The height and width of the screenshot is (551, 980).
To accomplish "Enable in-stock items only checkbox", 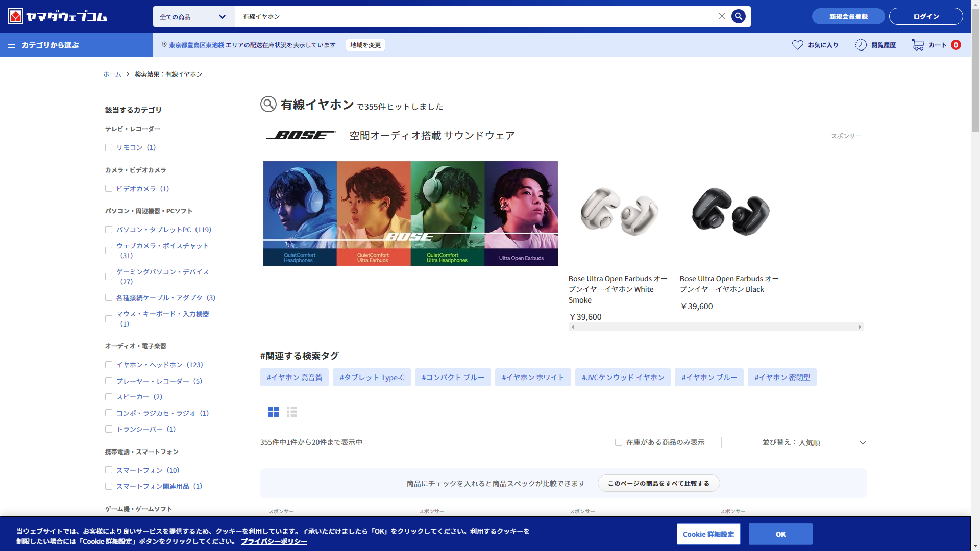I will click(x=619, y=442).
